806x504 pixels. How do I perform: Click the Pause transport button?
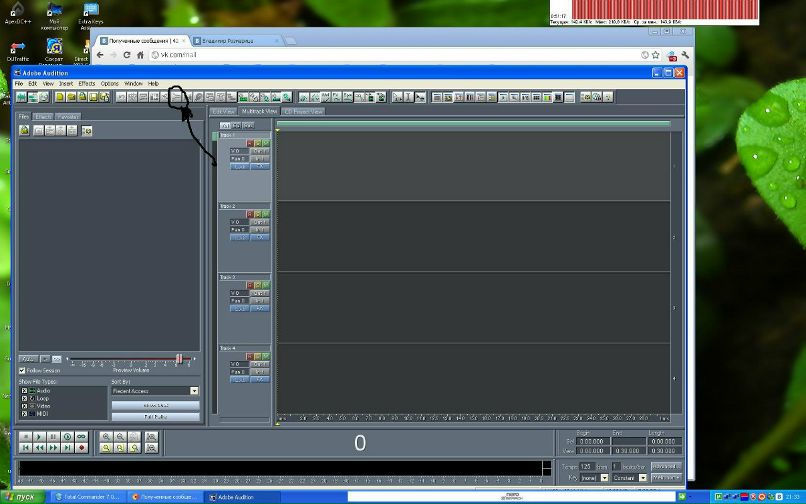(54, 437)
